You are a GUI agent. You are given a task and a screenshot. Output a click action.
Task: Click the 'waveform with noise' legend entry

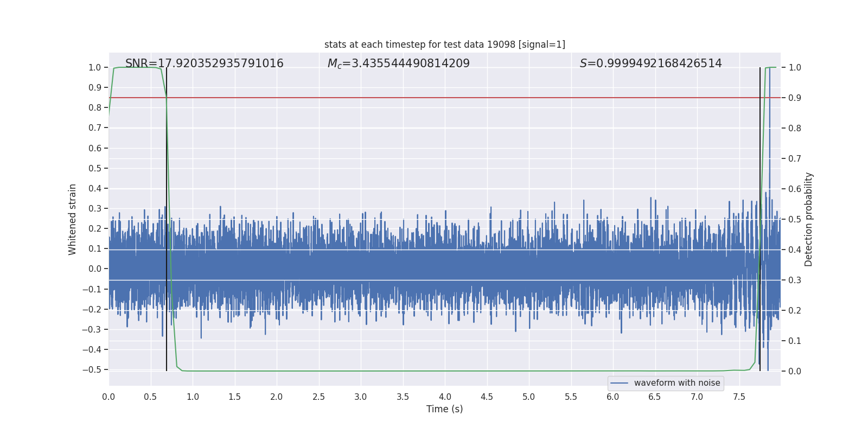coord(666,383)
